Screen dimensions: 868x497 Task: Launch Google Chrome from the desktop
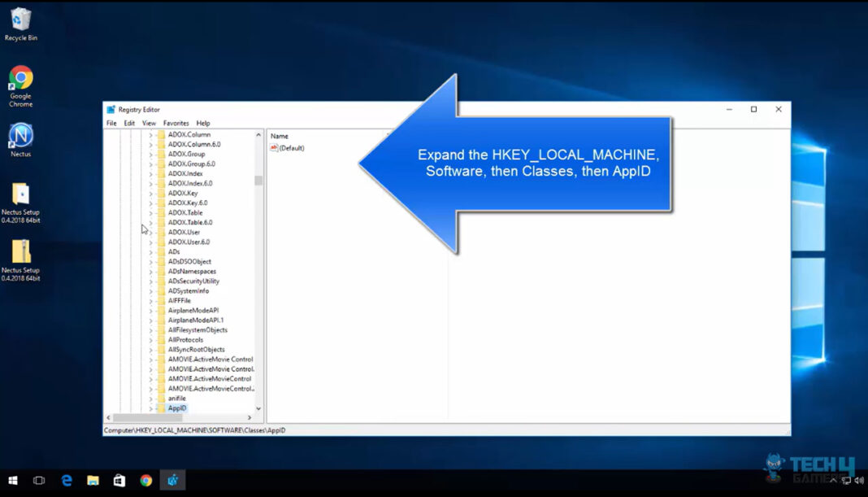coord(20,86)
